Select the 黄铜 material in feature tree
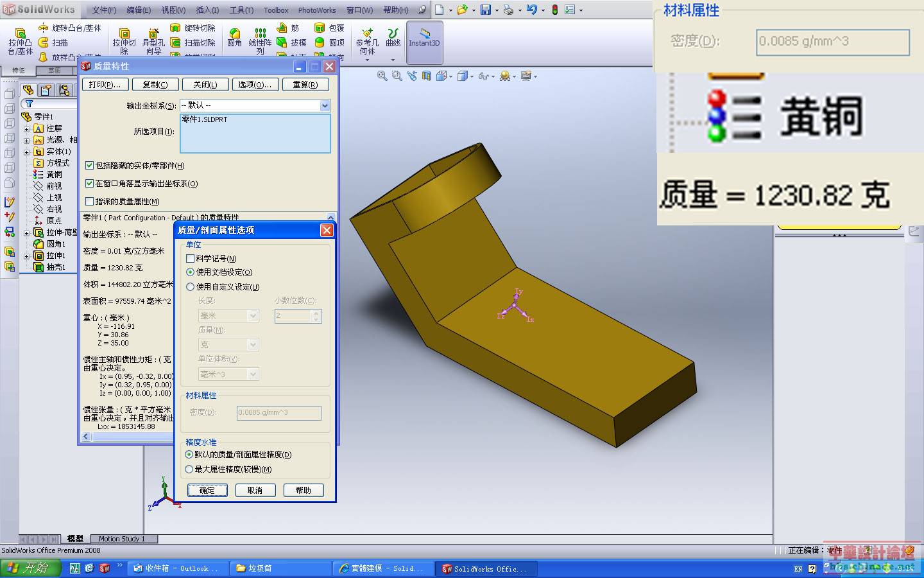The image size is (924, 578). click(54, 175)
